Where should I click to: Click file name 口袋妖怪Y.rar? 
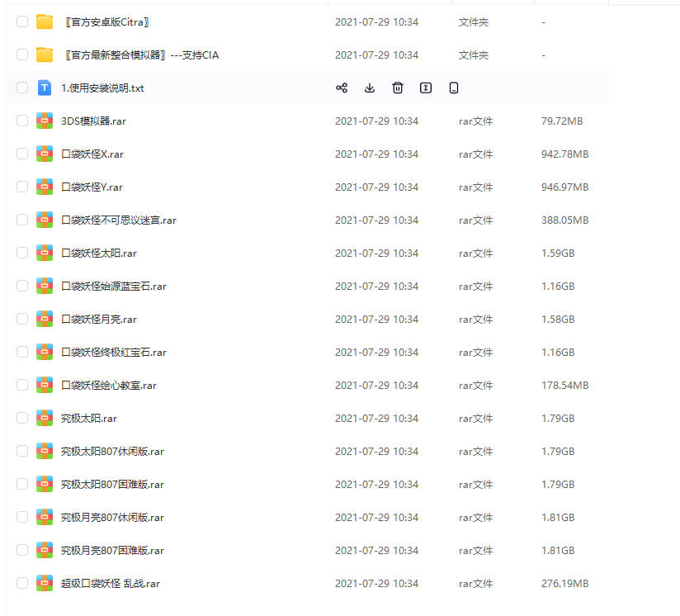click(x=92, y=187)
